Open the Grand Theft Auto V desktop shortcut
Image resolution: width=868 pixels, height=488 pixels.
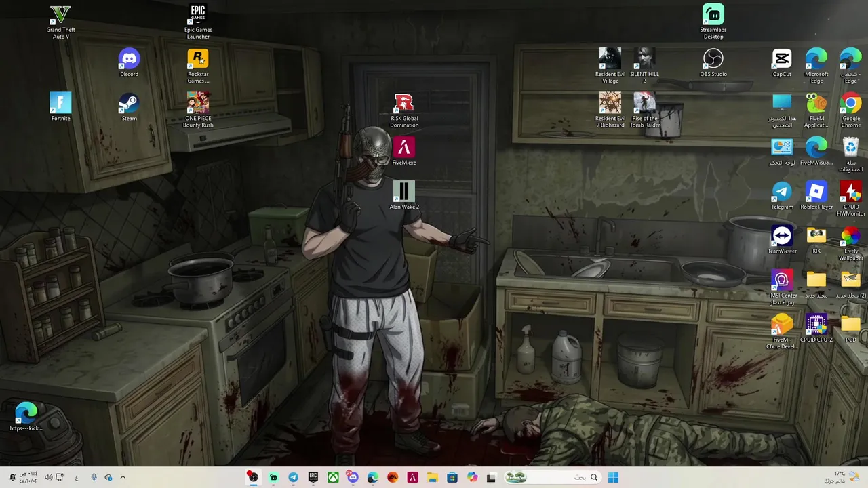tap(61, 22)
